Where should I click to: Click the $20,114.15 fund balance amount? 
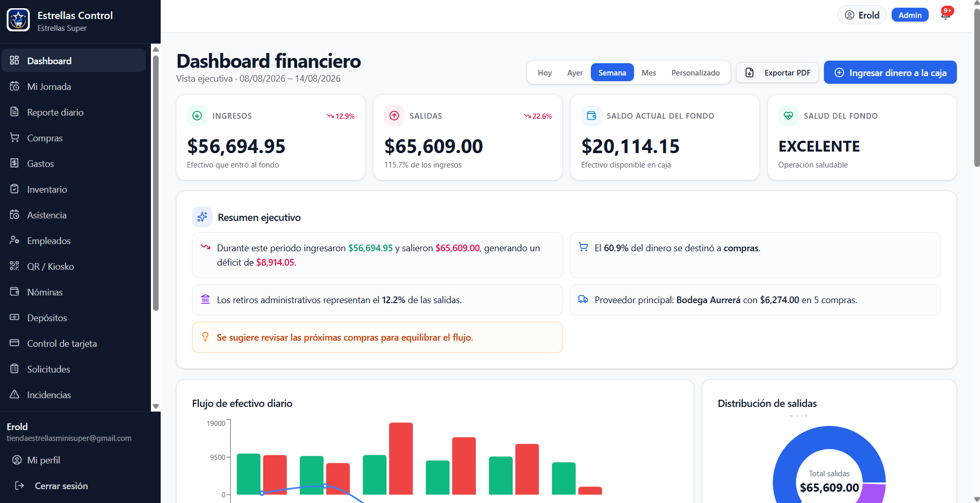pyautogui.click(x=630, y=146)
